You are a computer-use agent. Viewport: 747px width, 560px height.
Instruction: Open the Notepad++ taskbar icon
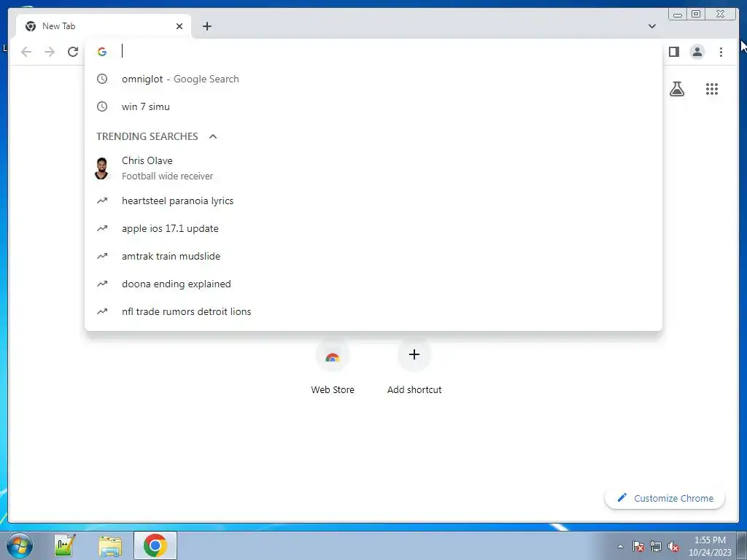64,545
